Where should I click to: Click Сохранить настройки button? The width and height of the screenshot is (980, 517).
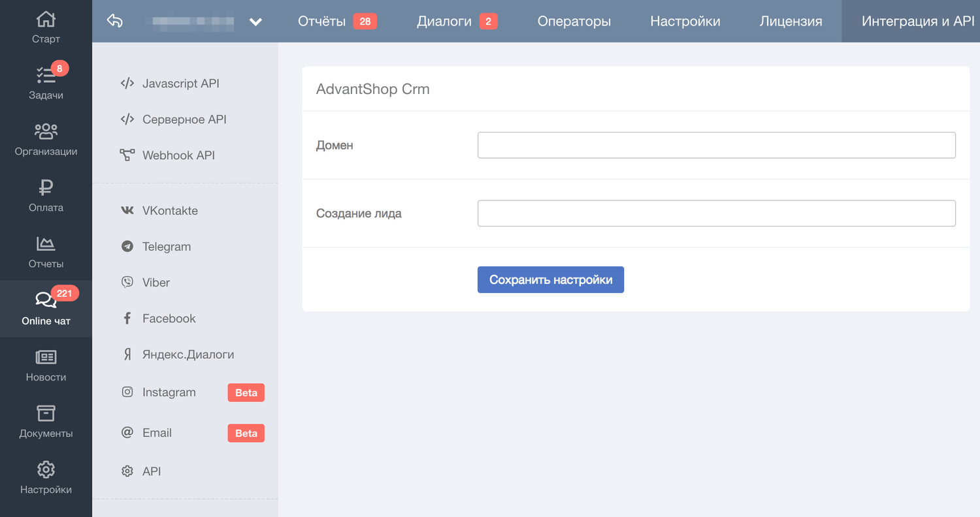(x=550, y=279)
